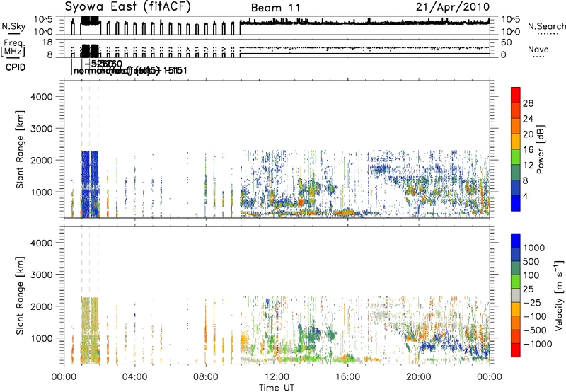
Task: Select the '24' label on Power color bar
Action: 528,119
